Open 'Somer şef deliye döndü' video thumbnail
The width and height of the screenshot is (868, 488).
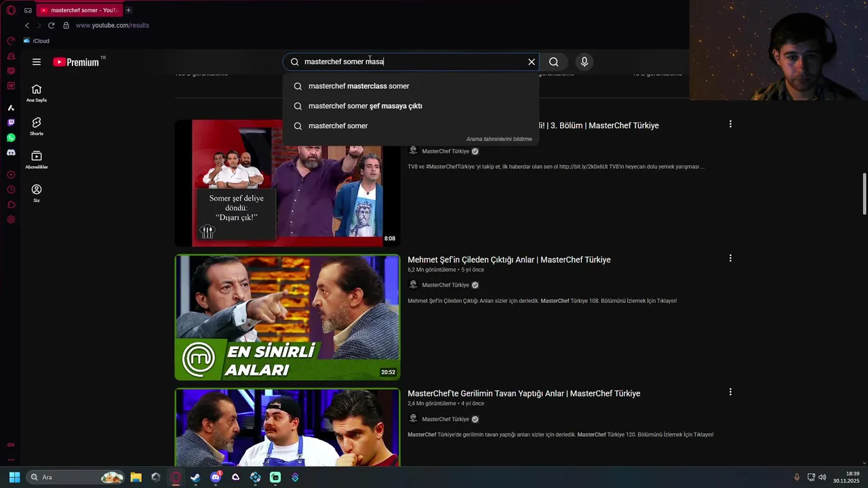tap(288, 183)
